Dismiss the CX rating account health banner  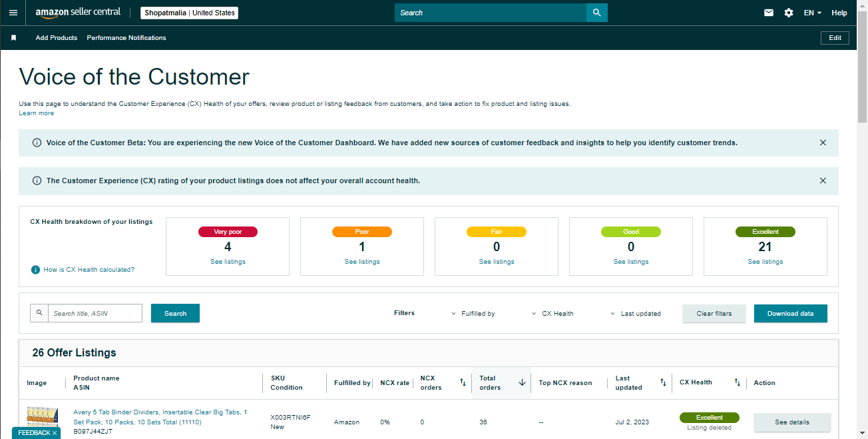[823, 181]
